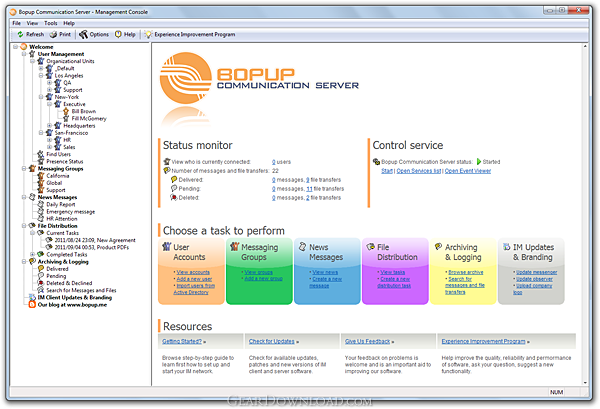Click the Update messenger link
This screenshot has height=409, width=600.
(x=536, y=272)
